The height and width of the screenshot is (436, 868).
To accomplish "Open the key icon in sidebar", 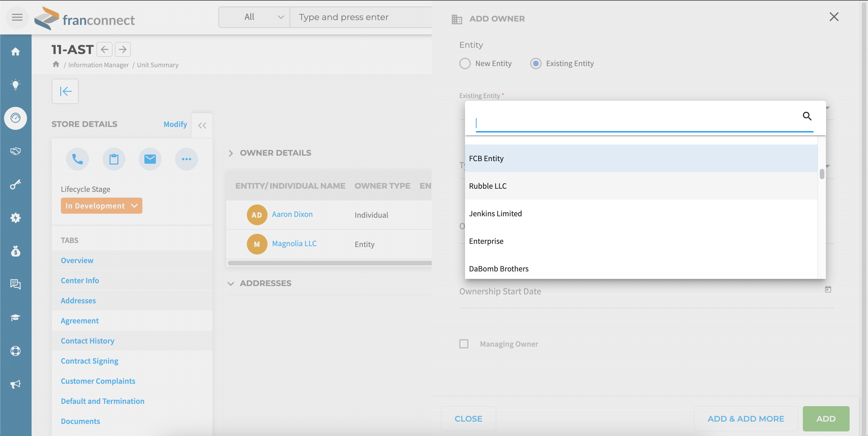I will click(x=15, y=184).
